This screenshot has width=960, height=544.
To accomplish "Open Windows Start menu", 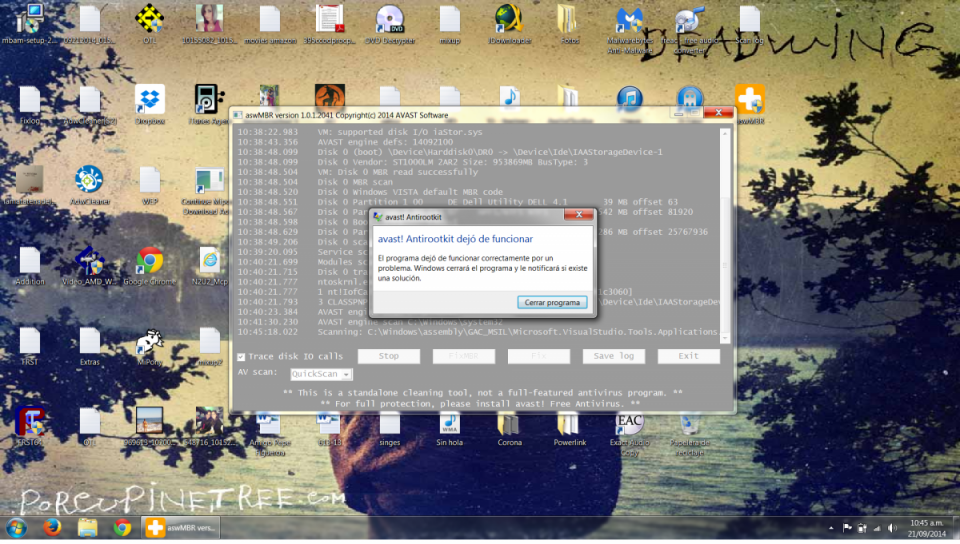I will coord(17,527).
